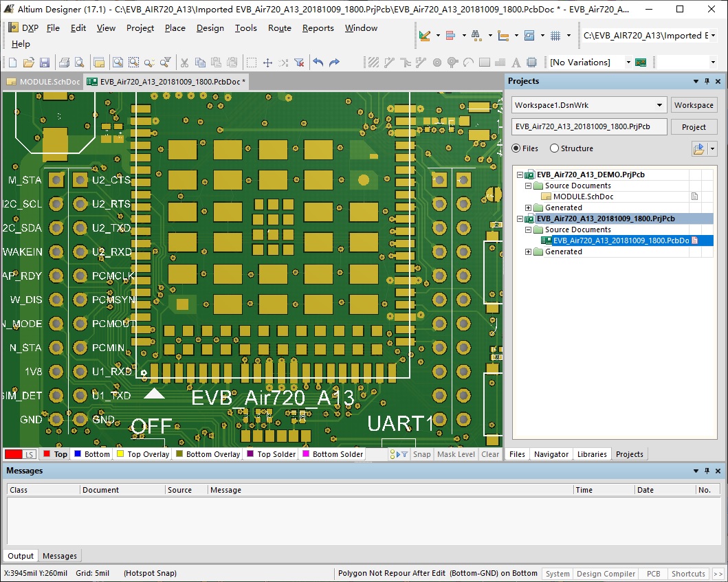This screenshot has width=728, height=582.
Task: Cut selection with the scissors icon
Action: [x=184, y=63]
